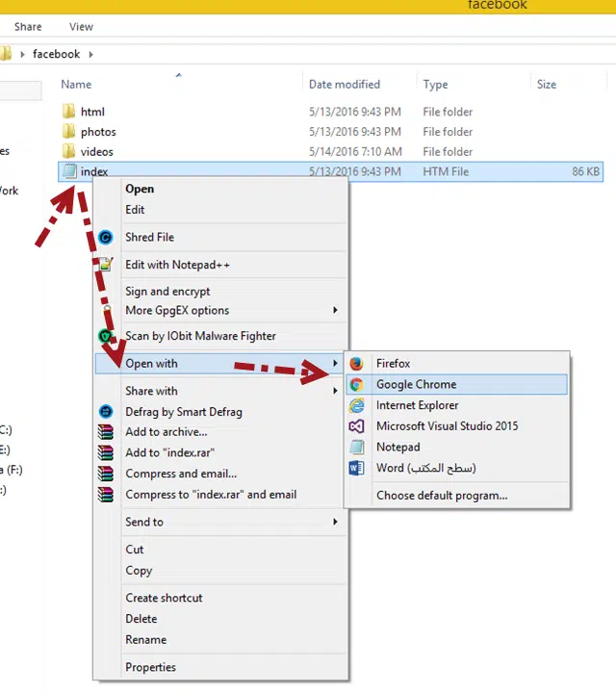Select Sign and encrypt
The height and width of the screenshot is (693, 616).
(x=167, y=292)
